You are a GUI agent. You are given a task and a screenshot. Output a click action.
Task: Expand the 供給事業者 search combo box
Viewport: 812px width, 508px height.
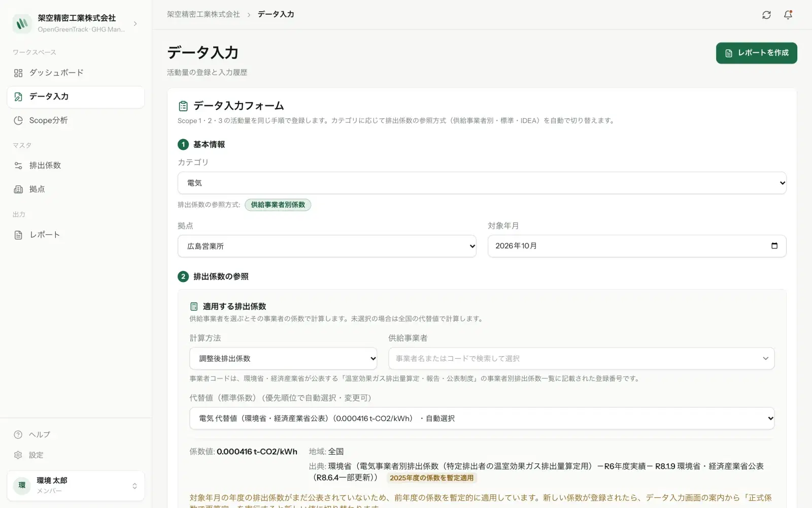pos(582,359)
